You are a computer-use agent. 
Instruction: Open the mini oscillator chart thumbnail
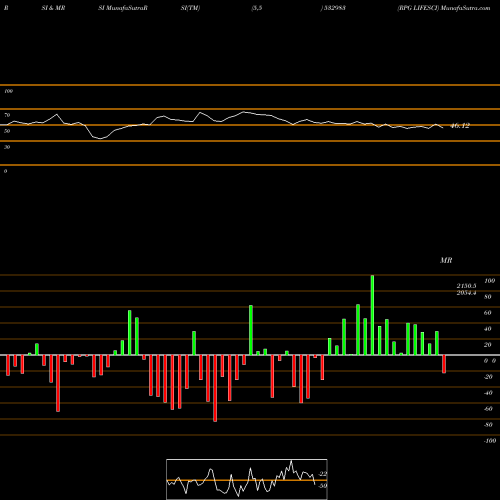[x=247, y=479]
